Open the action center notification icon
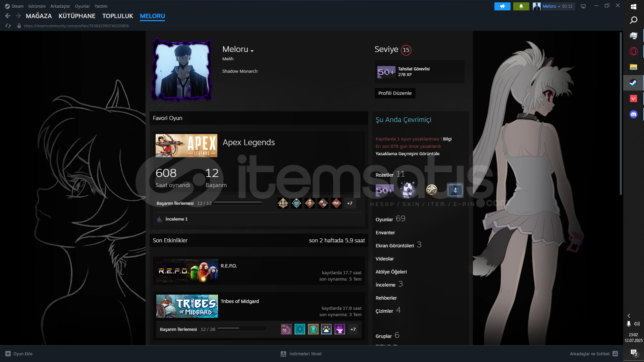 [x=634, y=353]
